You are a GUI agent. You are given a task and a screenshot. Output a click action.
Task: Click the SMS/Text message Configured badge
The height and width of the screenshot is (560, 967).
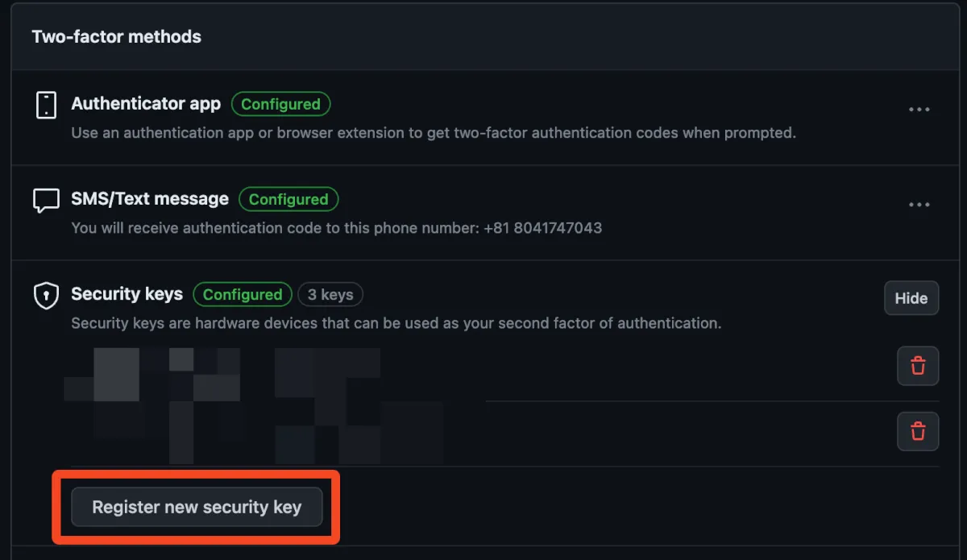288,199
